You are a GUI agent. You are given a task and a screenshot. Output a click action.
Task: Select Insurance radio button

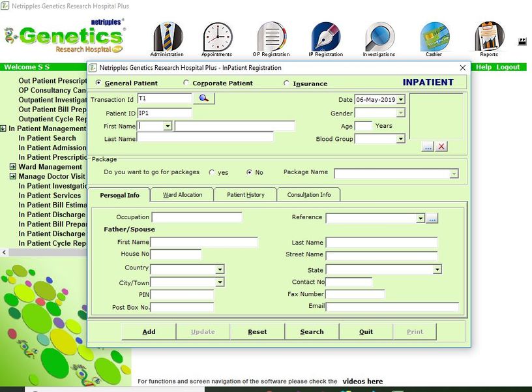point(286,83)
